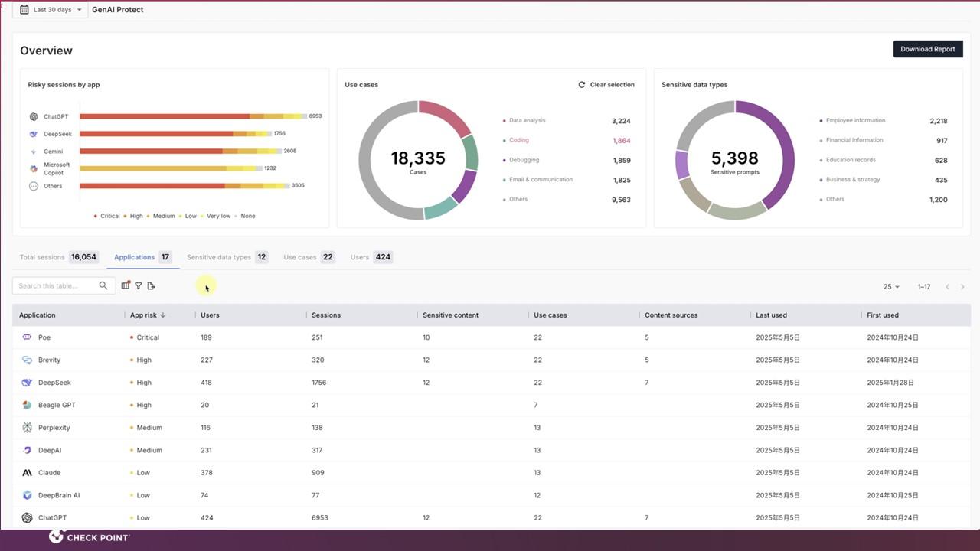The image size is (980, 551).
Task: Open the 25 rows per page dropdown
Action: [891, 287]
